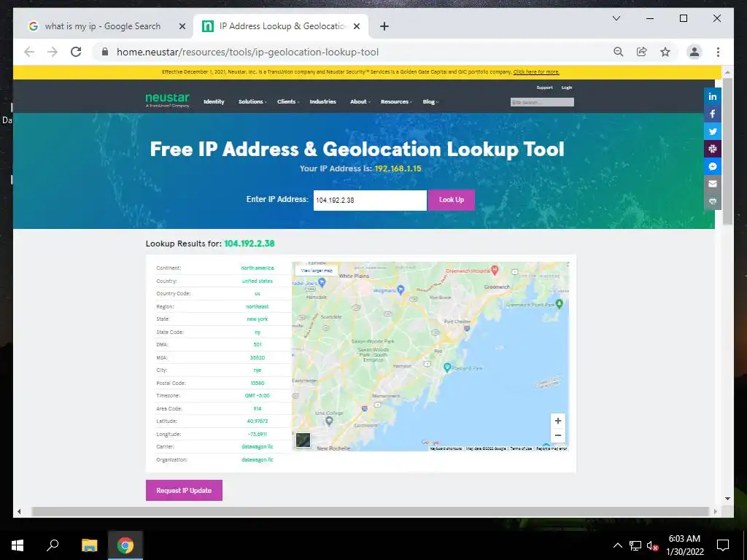Open a new tab with plus button
Screen dimensions: 747x560
pyautogui.click(x=384, y=26)
